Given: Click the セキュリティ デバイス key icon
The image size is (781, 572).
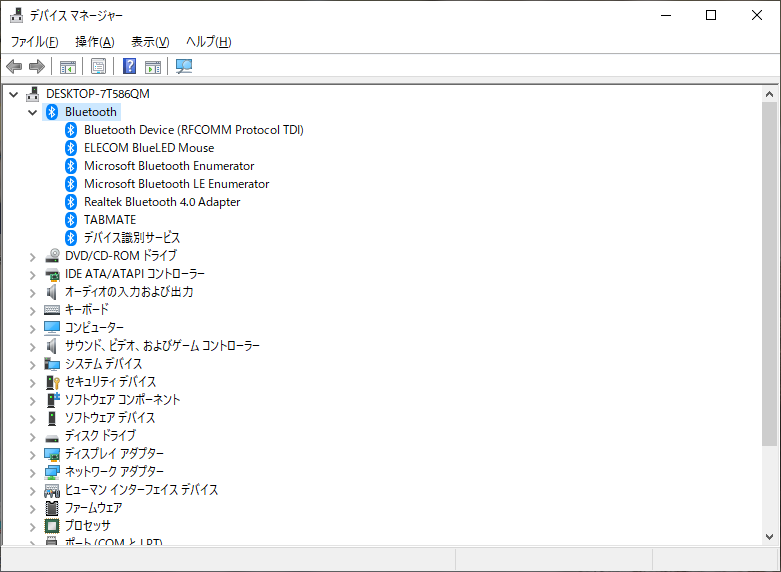Looking at the screenshot, I should coord(52,382).
